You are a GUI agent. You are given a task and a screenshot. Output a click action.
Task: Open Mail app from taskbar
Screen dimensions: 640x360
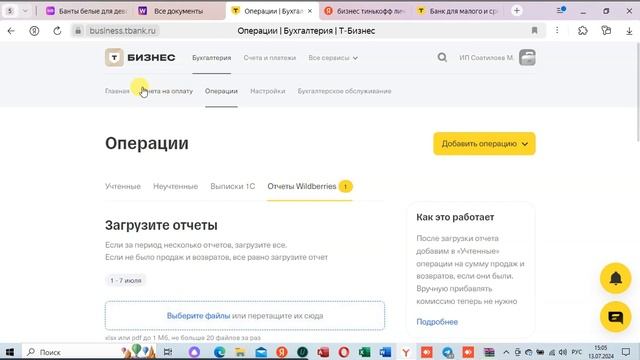click(x=261, y=352)
